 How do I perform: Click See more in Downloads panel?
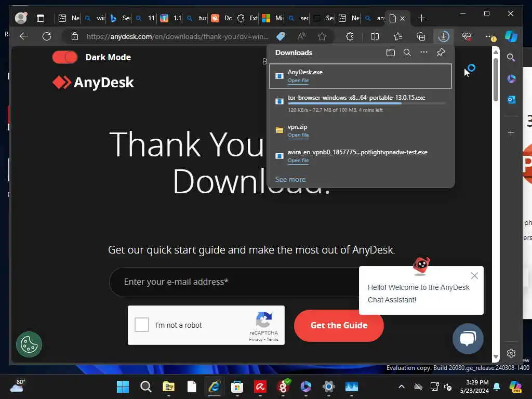click(290, 179)
